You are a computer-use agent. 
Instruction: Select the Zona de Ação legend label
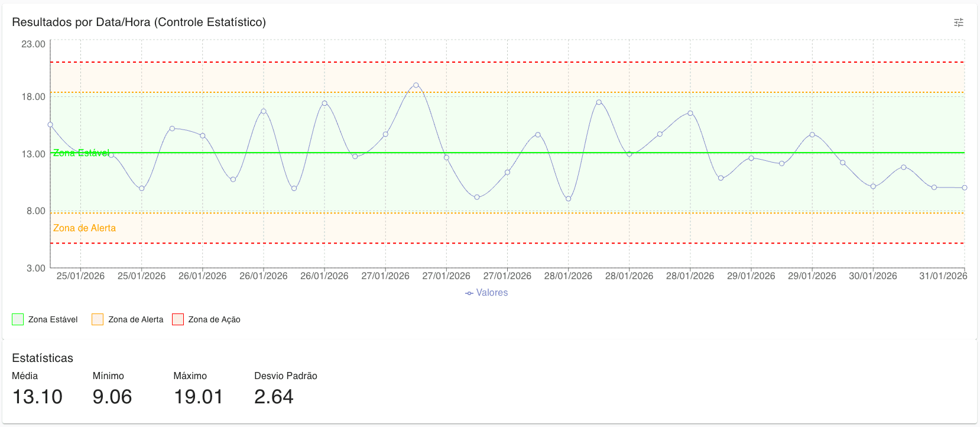[214, 319]
